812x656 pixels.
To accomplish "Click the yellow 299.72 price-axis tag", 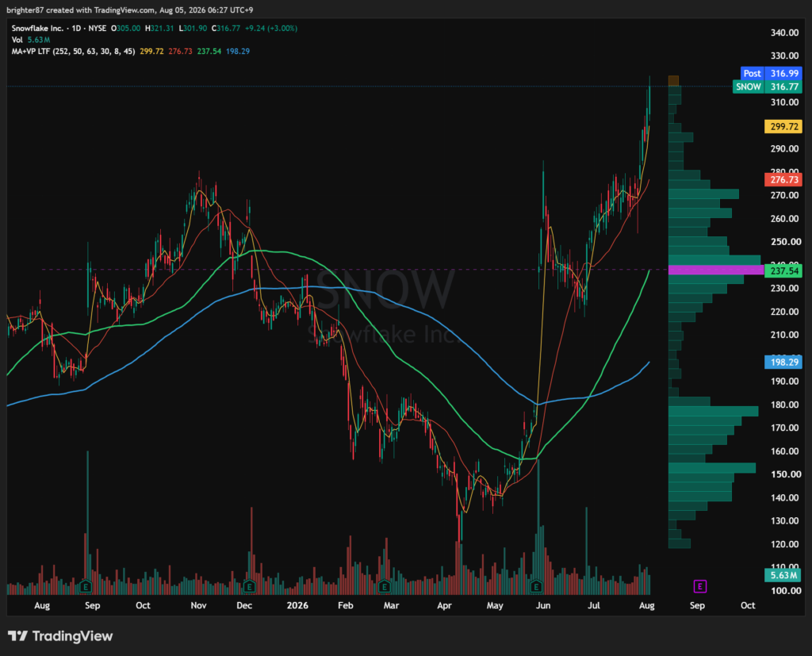I will click(x=783, y=126).
